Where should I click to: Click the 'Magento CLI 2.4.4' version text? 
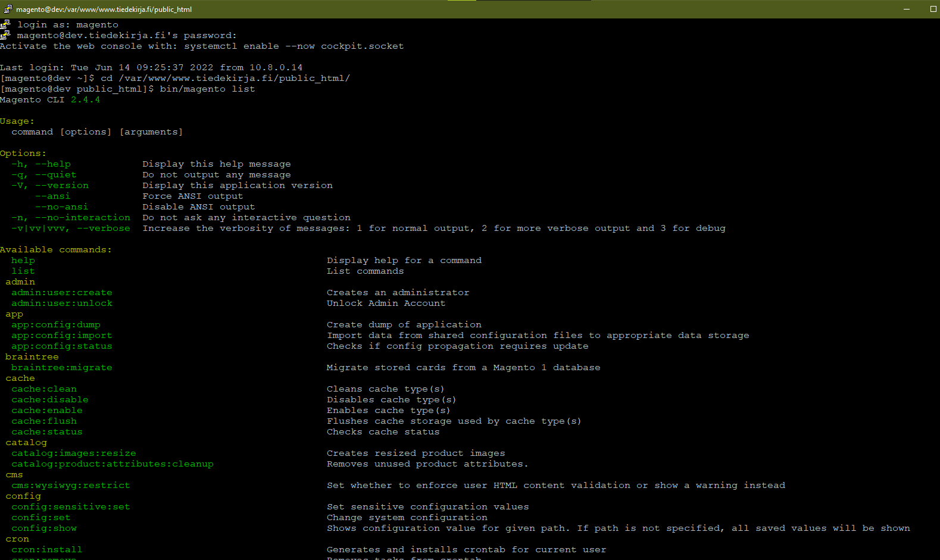click(50, 100)
